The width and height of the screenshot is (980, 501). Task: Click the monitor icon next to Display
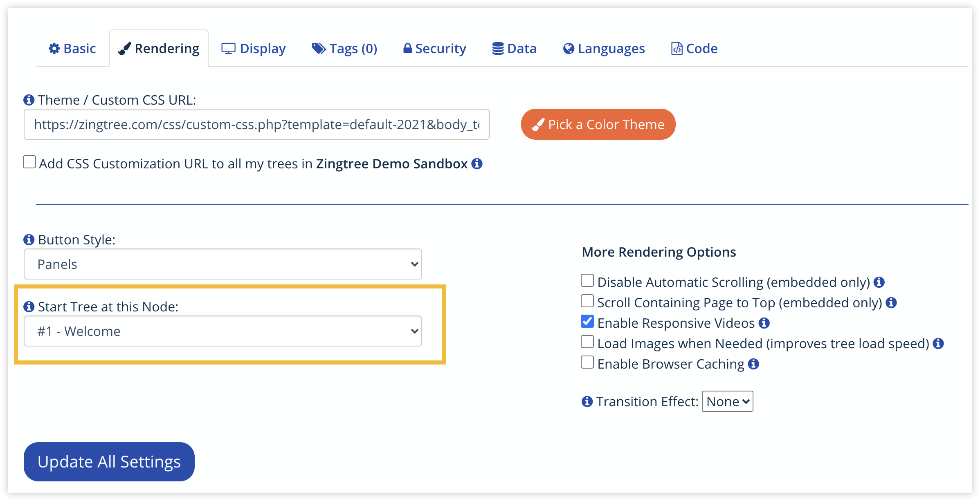point(228,48)
